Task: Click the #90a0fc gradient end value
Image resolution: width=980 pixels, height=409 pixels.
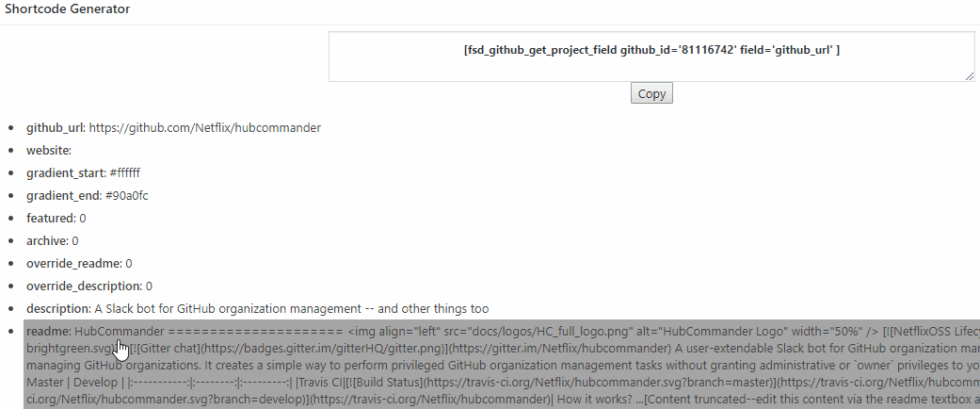Action: click(127, 196)
